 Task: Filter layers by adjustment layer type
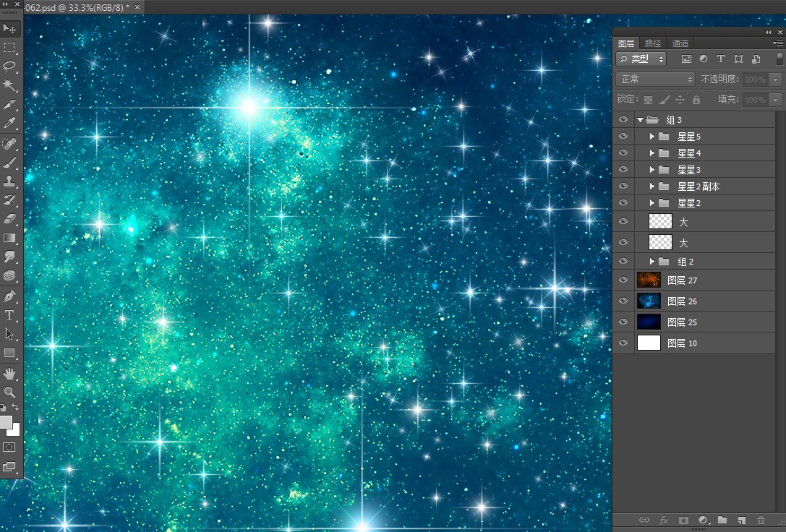pos(704,59)
